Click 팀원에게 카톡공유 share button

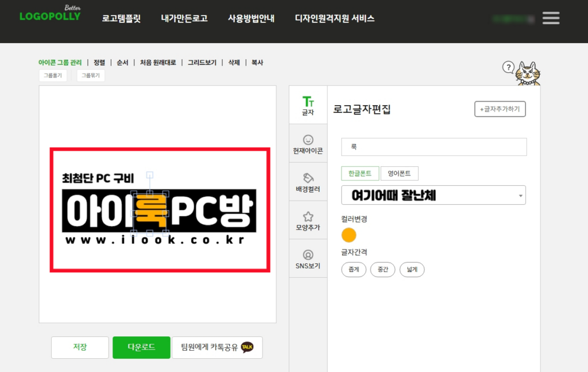click(x=217, y=347)
